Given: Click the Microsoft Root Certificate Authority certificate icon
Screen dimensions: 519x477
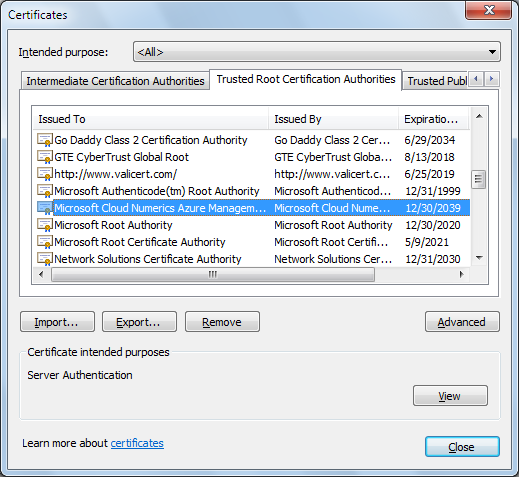Looking at the screenshot, I should click(x=45, y=242).
